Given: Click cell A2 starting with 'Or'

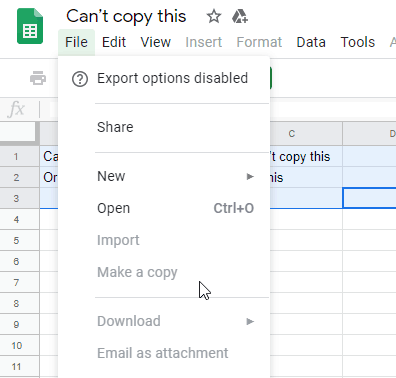Looking at the screenshot, I should [x=49, y=177].
